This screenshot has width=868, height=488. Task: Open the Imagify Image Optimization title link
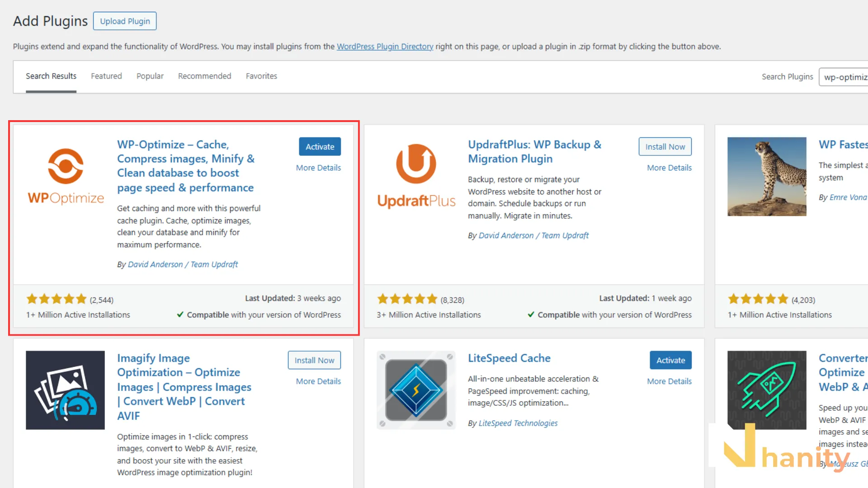(x=184, y=387)
